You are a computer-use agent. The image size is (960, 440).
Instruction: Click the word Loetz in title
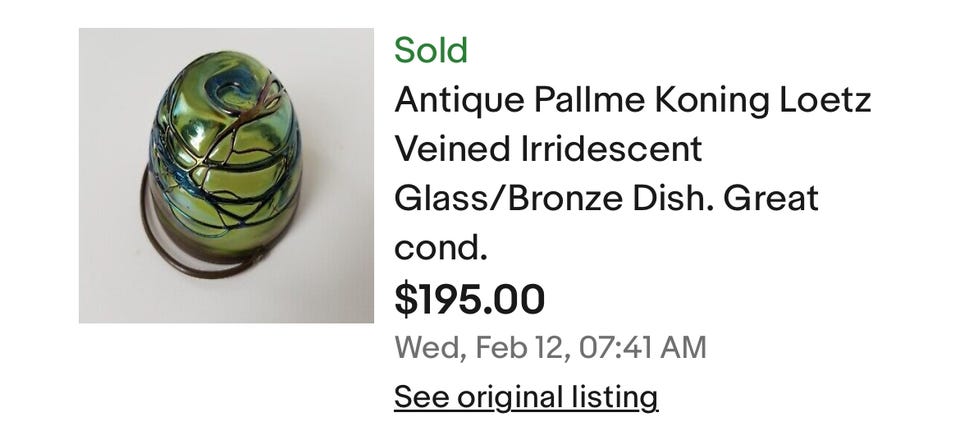(x=832, y=100)
